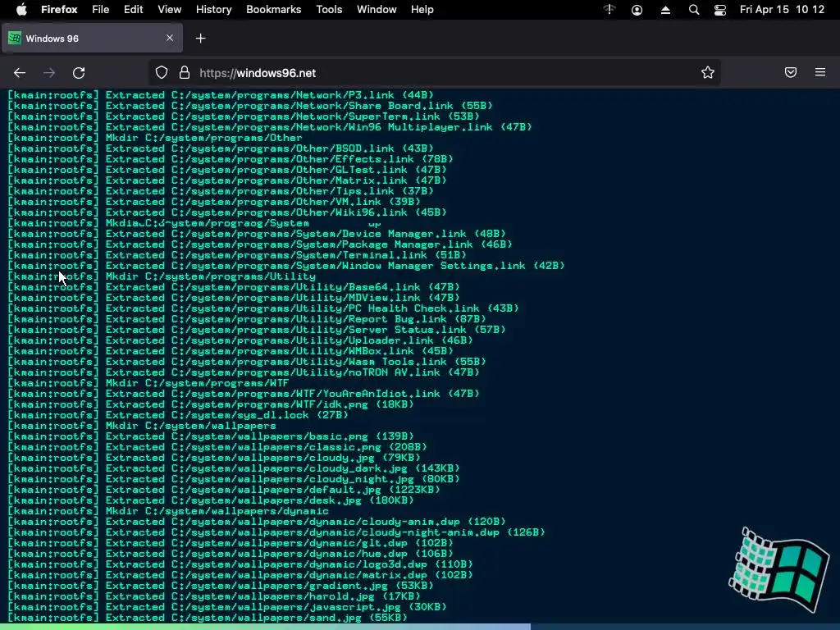Click the Uploader.link log line

[240, 340]
